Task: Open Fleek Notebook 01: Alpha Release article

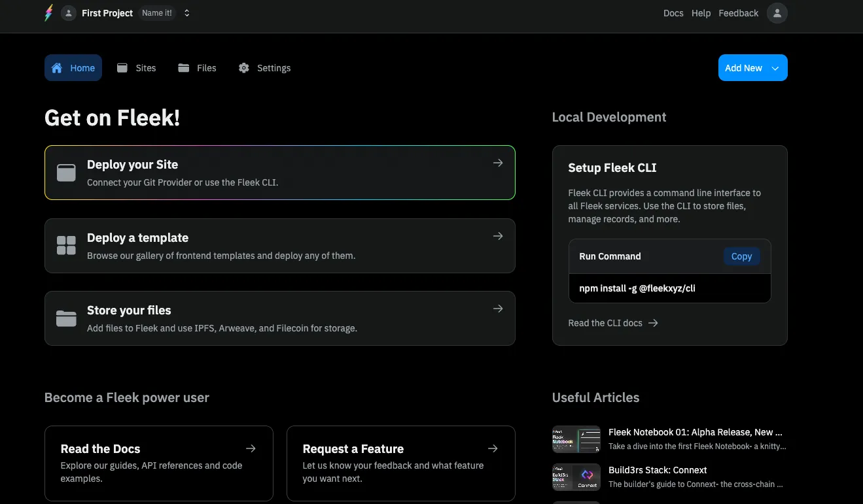Action: pos(696,432)
